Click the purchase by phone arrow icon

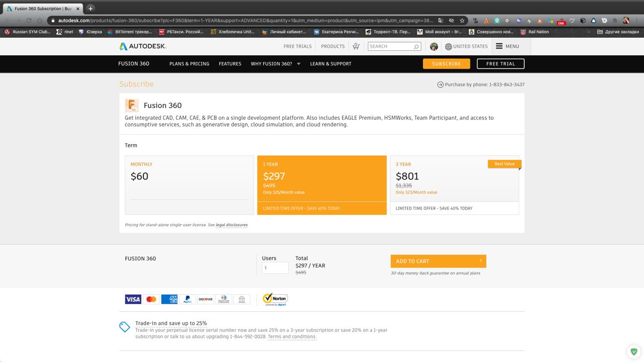coord(440,84)
